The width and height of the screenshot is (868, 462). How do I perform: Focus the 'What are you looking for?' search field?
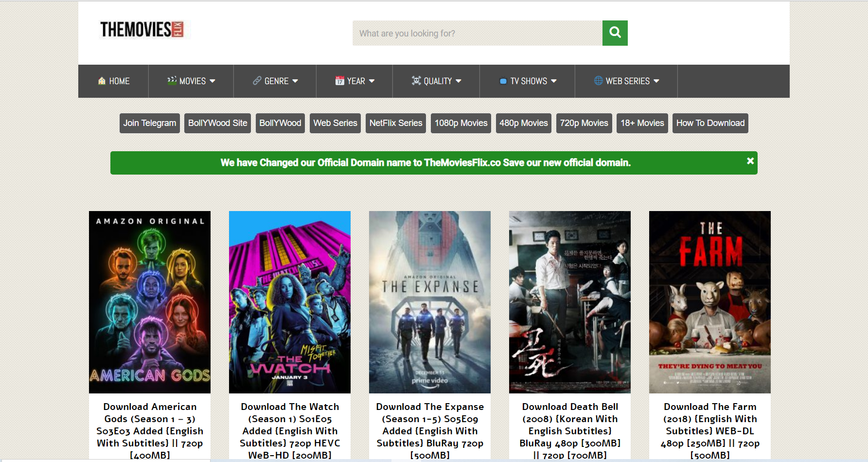pos(478,33)
